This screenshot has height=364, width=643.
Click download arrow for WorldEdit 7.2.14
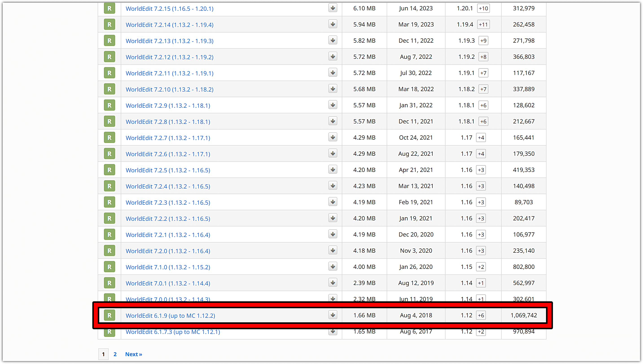pos(333,24)
